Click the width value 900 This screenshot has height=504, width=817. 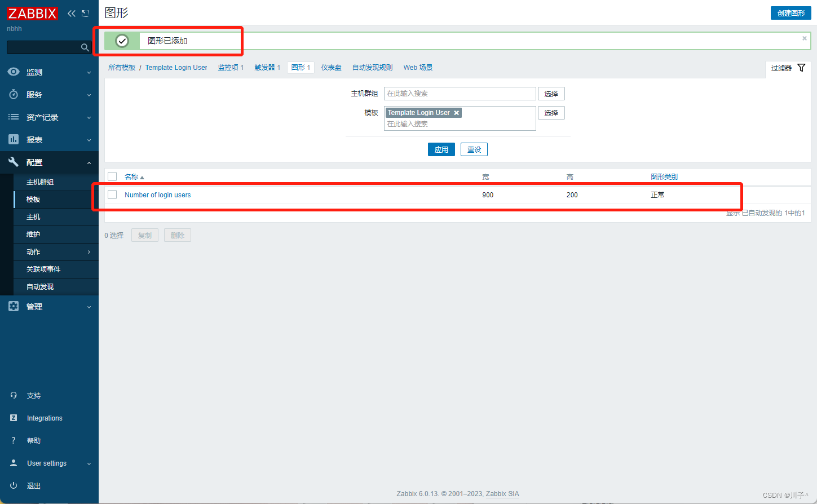(x=488, y=194)
